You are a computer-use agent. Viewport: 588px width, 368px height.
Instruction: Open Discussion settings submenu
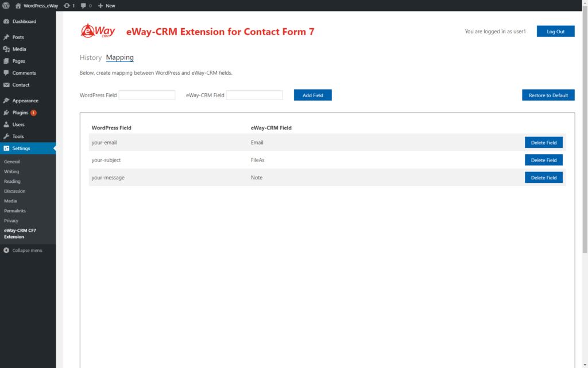tap(14, 191)
